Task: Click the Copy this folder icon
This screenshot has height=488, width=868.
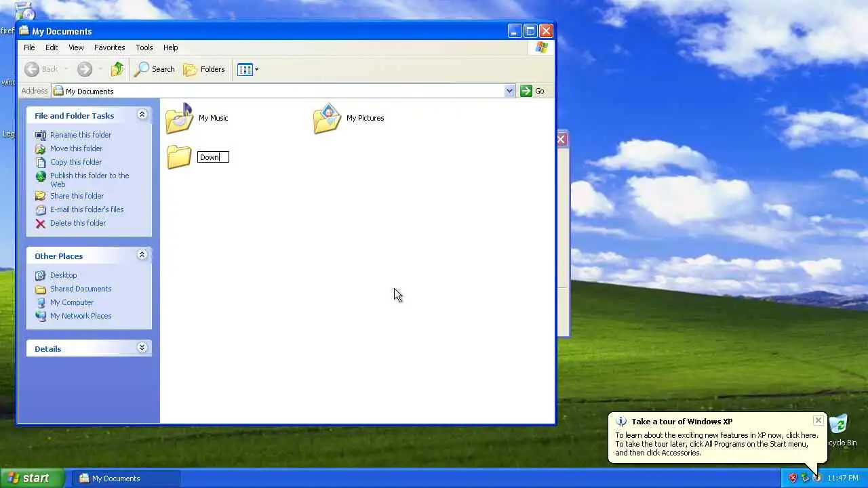Action: point(41,162)
